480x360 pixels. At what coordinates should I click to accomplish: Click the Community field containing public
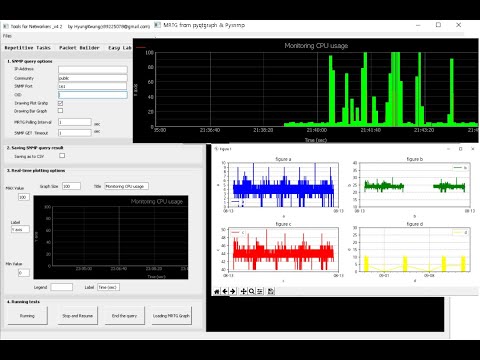(93, 78)
